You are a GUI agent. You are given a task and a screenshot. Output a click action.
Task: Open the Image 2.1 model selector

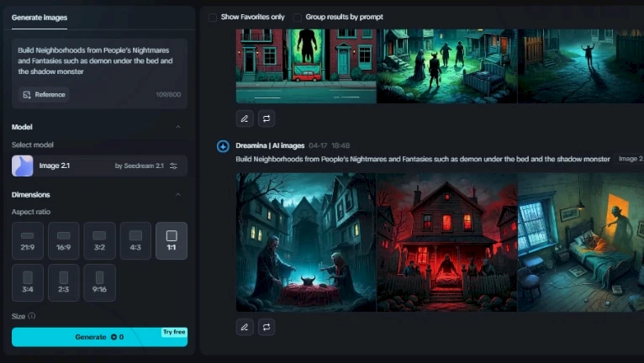click(99, 166)
